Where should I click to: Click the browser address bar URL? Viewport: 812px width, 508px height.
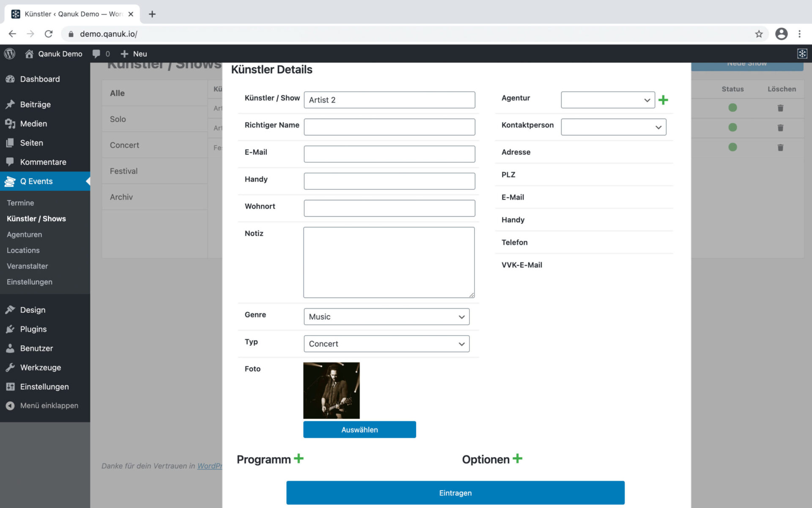pos(109,34)
